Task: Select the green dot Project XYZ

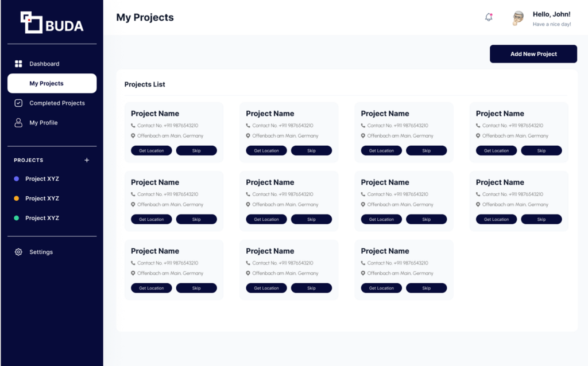Action: coord(42,218)
